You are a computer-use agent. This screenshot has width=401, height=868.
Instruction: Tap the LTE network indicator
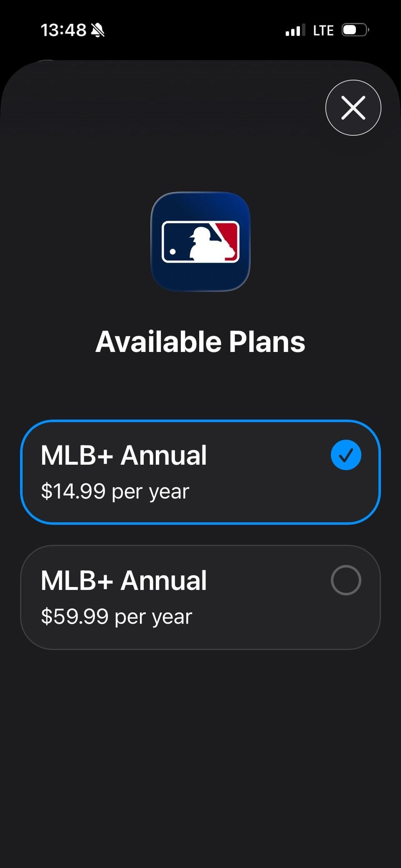323,30
